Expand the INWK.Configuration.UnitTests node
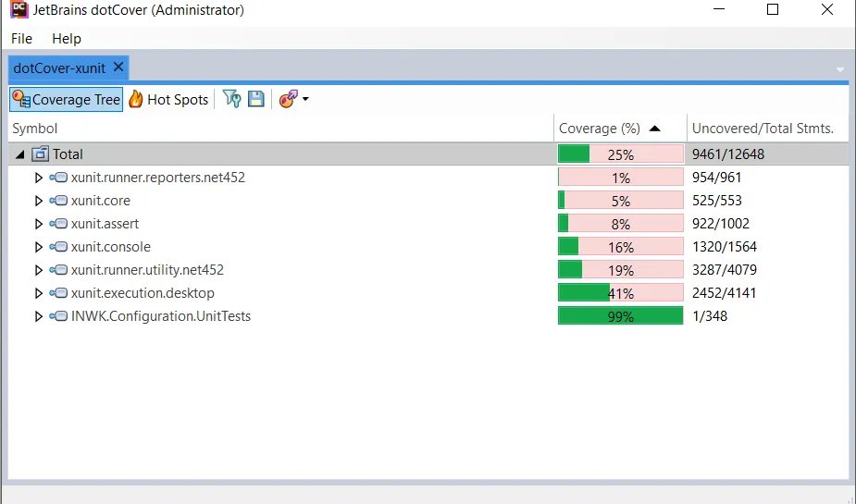Screen dimensions: 856x504 [38, 316]
